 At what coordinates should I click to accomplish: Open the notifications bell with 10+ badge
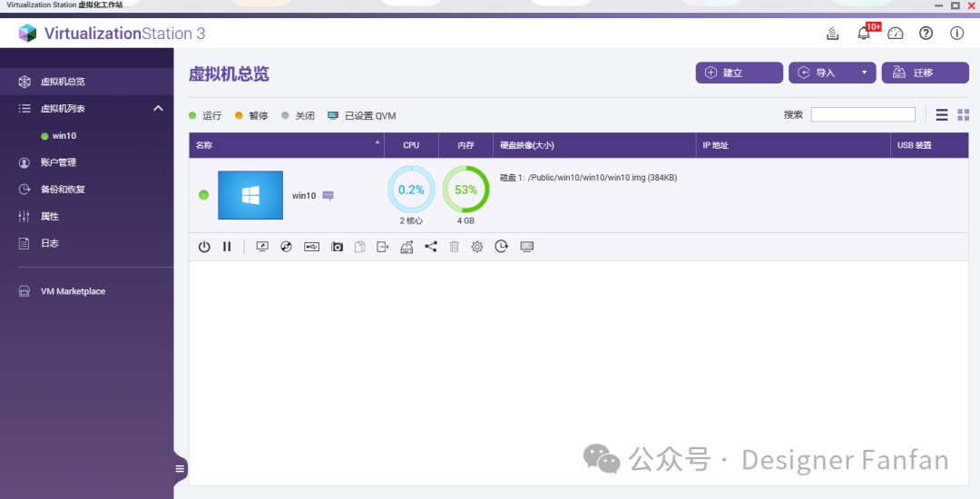[x=864, y=34]
